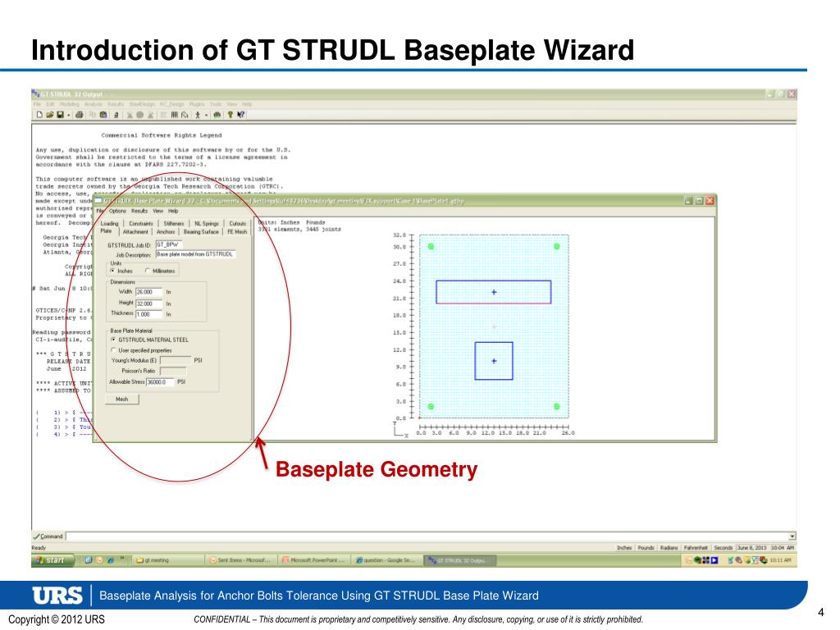Click the Height dimension field
The width and height of the screenshot is (840, 630).
coord(148,304)
